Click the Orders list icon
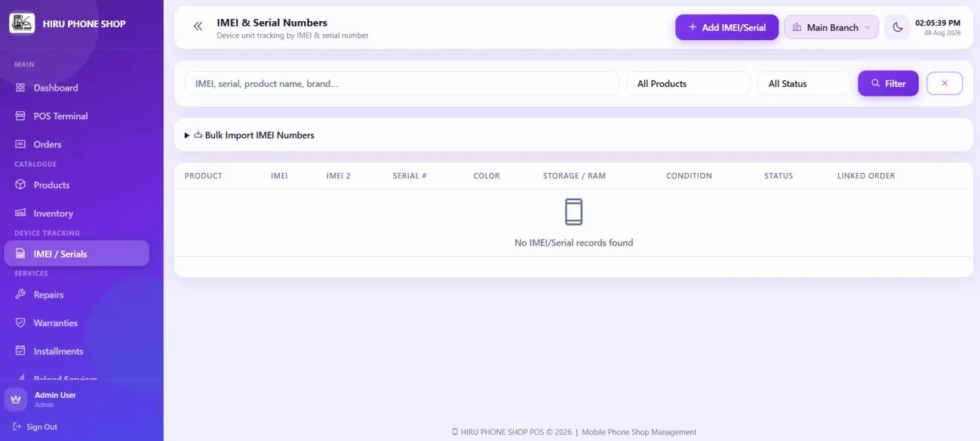 (20, 144)
